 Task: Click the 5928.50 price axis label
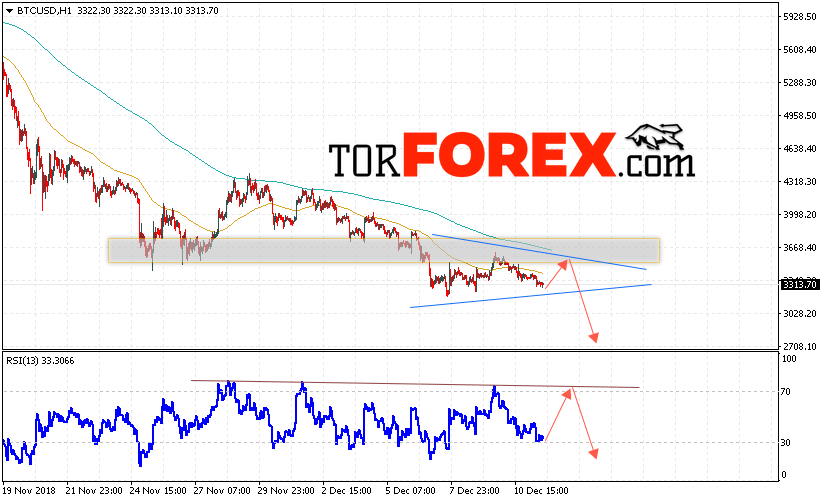tap(800, 17)
